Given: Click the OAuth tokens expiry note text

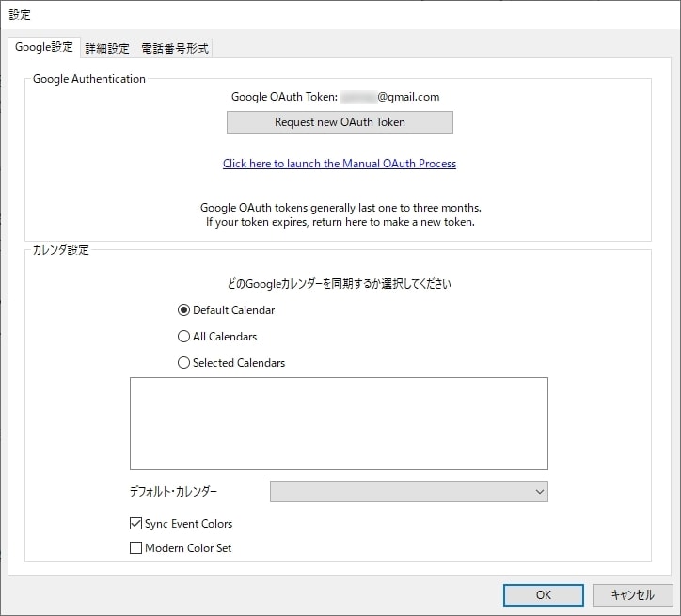Looking at the screenshot, I should click(340, 214).
